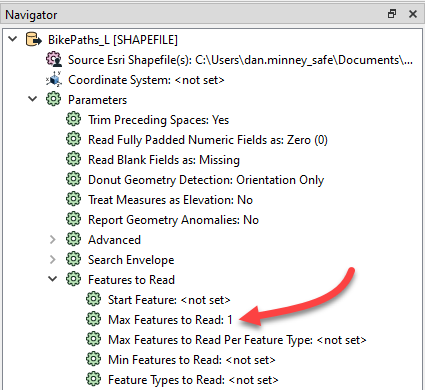
Task: Click gear icon for Feature Types to Read
Action: 93,379
